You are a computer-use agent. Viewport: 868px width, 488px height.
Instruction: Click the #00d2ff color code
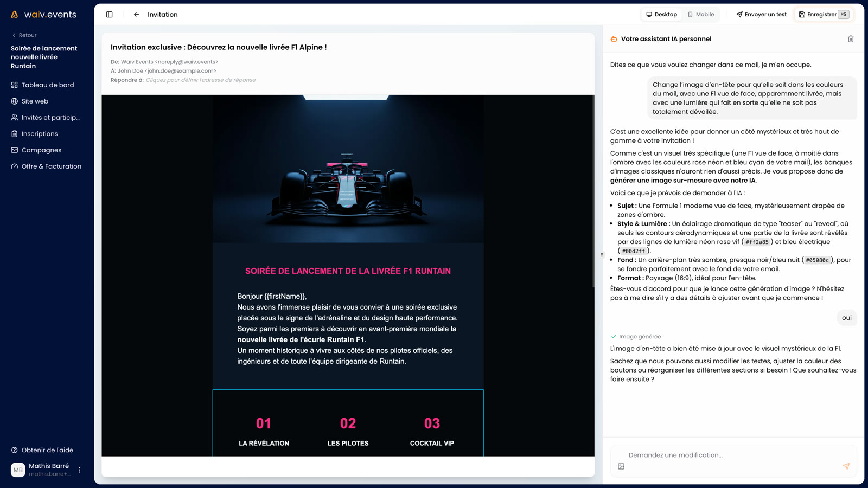click(x=633, y=251)
